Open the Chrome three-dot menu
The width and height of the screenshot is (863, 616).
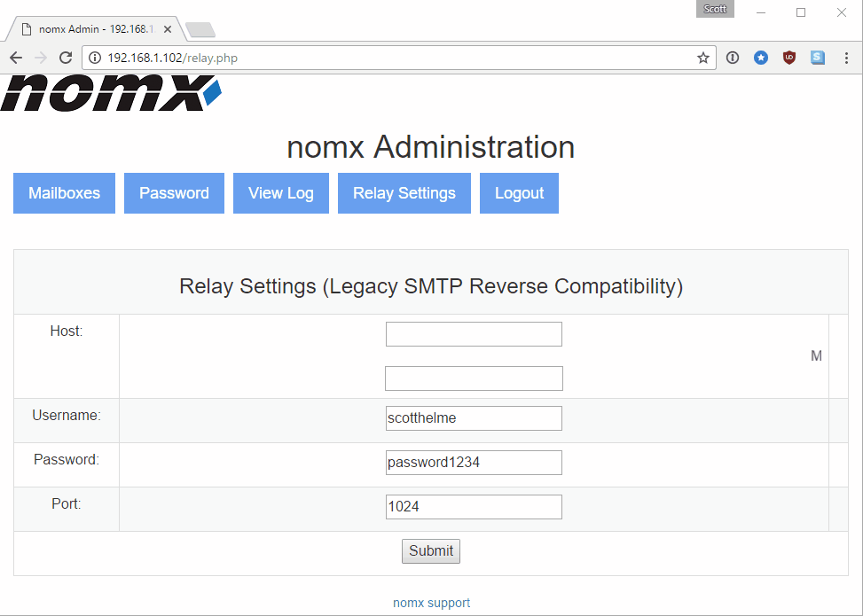pyautogui.click(x=846, y=58)
